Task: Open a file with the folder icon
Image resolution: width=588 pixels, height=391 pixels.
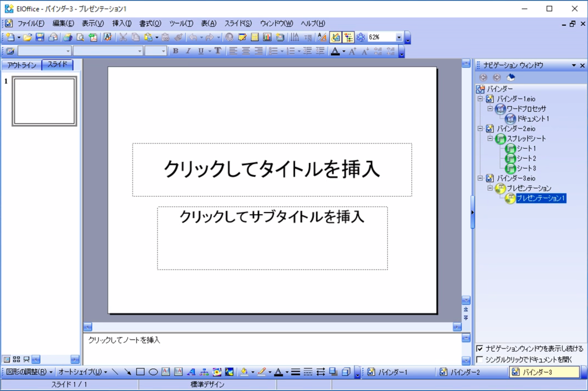Action: [27, 37]
